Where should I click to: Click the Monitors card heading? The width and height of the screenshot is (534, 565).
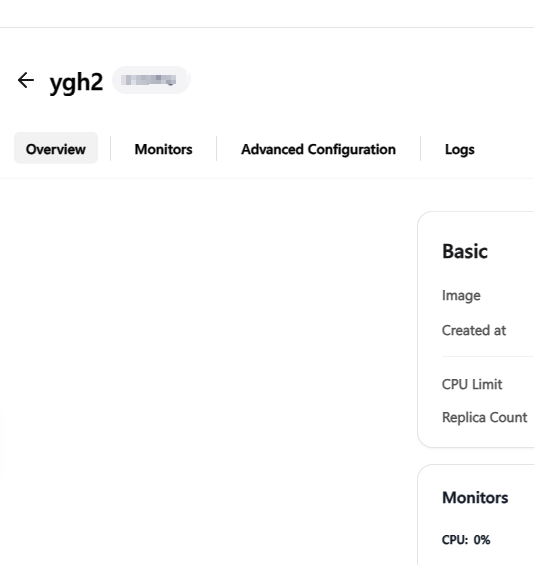[475, 498]
